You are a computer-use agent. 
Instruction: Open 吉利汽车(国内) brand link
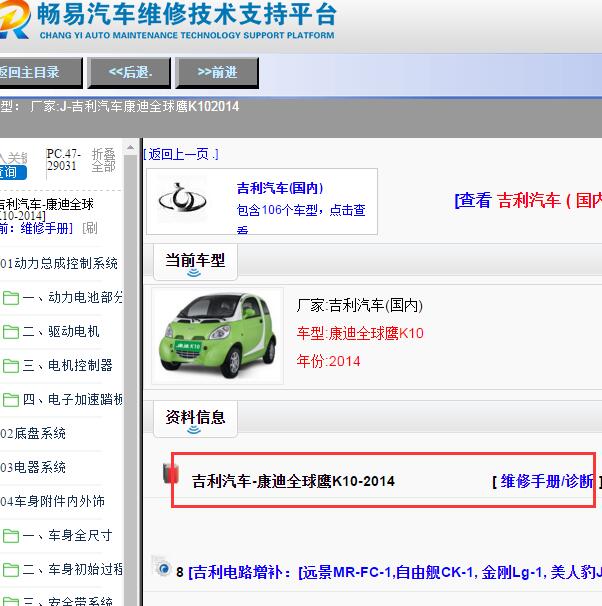click(280, 188)
